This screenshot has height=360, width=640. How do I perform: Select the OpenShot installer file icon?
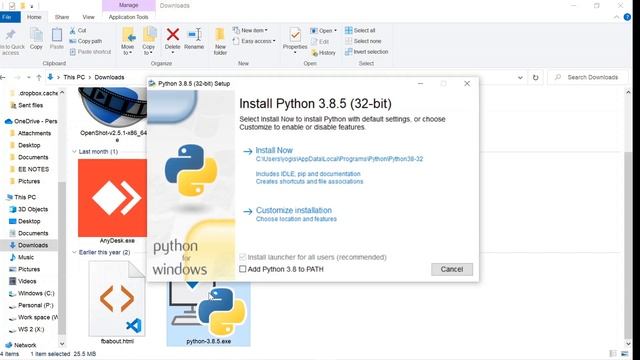click(113, 107)
